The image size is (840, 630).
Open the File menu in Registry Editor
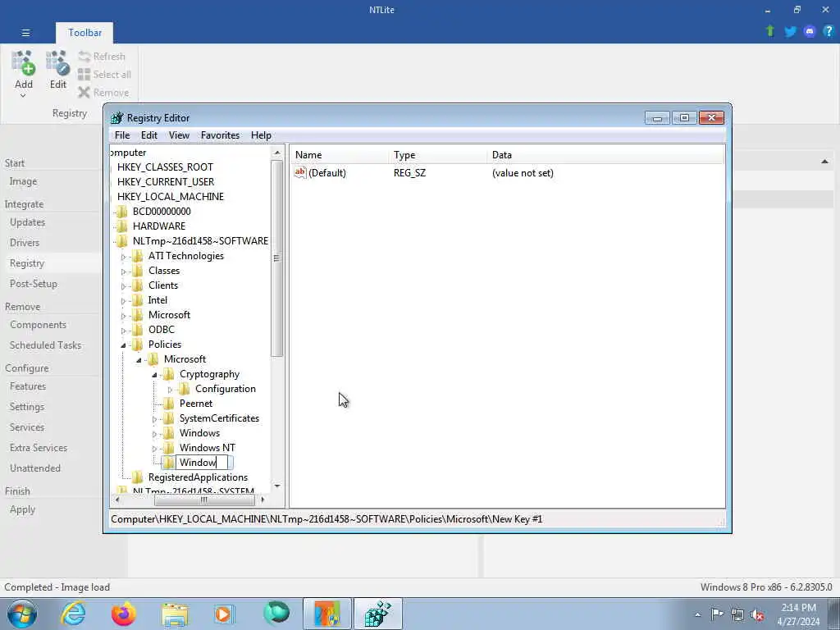tap(122, 135)
